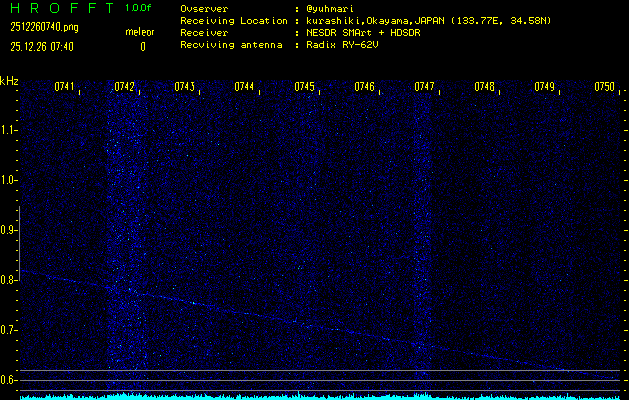The width and height of the screenshot is (629, 400).
Task: Click the meteor count value 0
Action: (142, 46)
